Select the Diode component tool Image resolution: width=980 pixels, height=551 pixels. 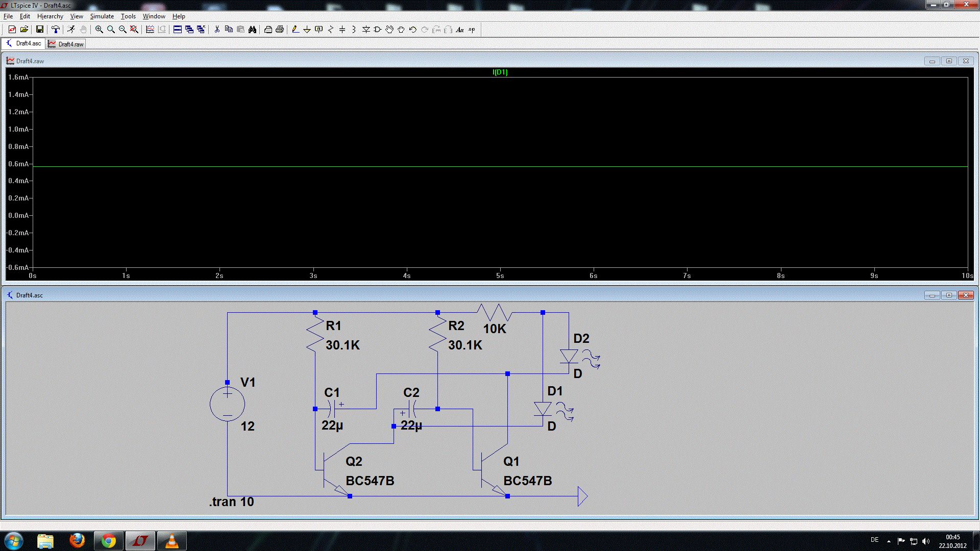click(366, 30)
